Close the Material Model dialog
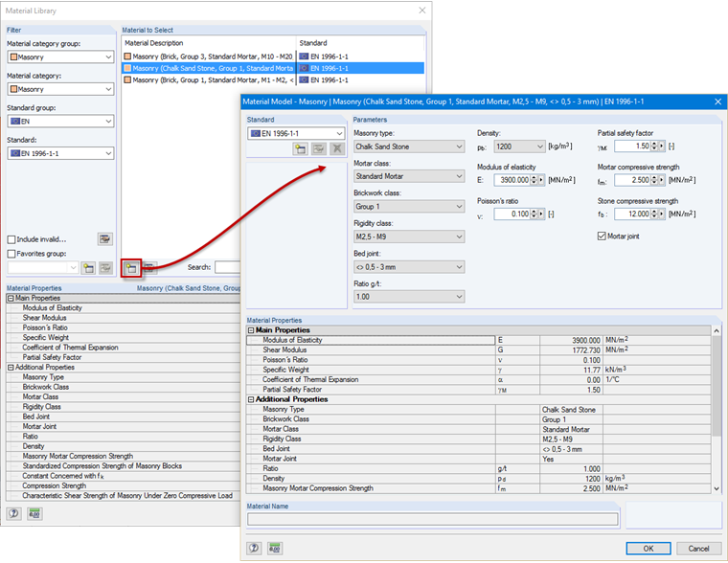 tap(717, 101)
